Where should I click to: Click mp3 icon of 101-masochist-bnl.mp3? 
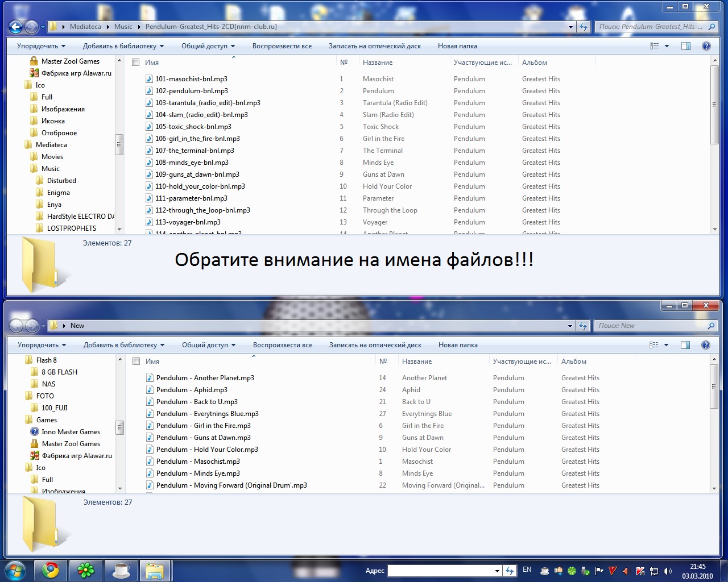pos(149,79)
